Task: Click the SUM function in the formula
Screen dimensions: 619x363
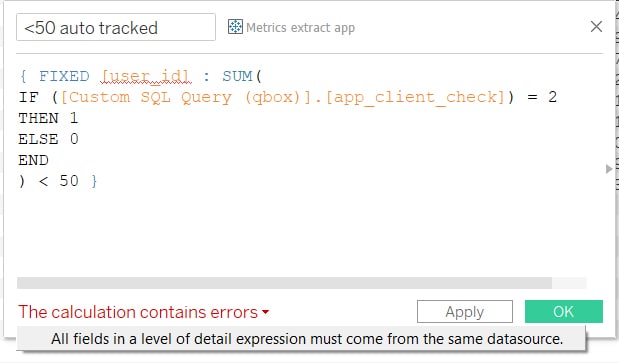Action: [237, 76]
